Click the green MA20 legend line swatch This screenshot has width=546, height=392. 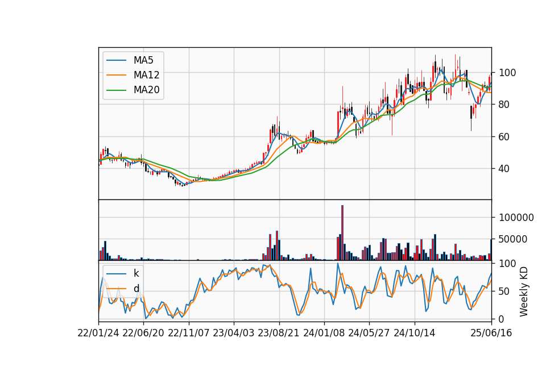click(x=116, y=90)
